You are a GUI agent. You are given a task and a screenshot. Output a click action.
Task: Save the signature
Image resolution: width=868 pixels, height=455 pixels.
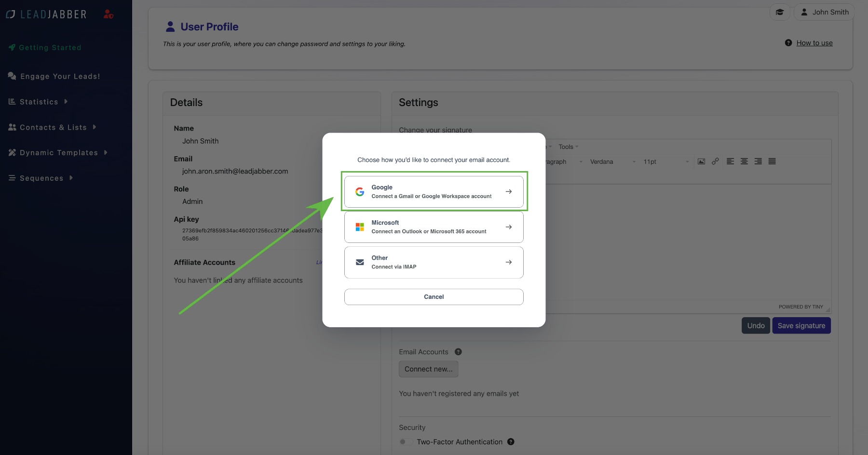(801, 326)
